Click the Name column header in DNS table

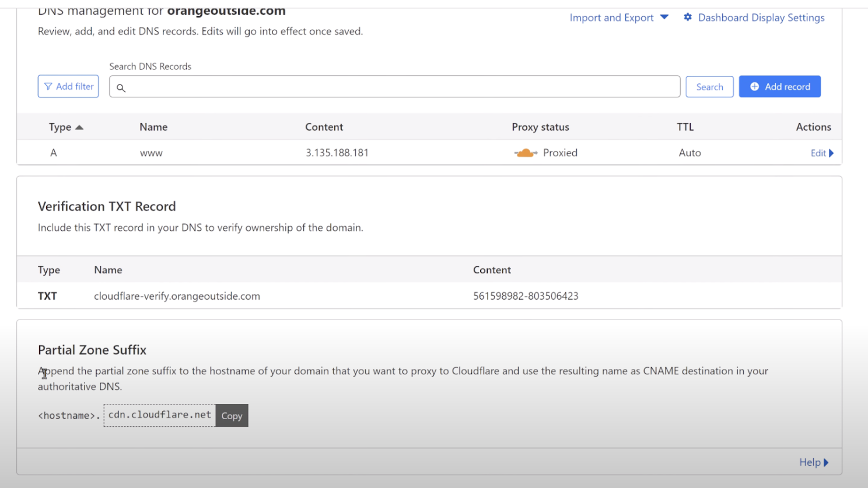pos(153,127)
